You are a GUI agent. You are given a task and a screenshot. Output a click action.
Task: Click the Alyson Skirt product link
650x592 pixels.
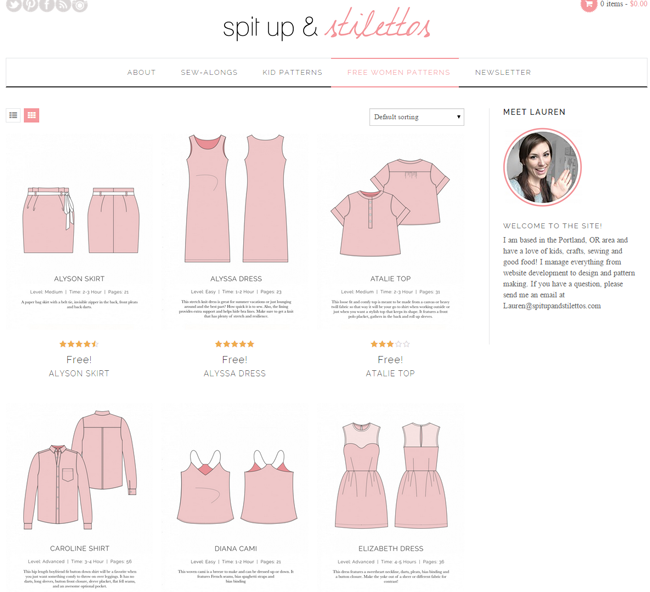tap(79, 374)
